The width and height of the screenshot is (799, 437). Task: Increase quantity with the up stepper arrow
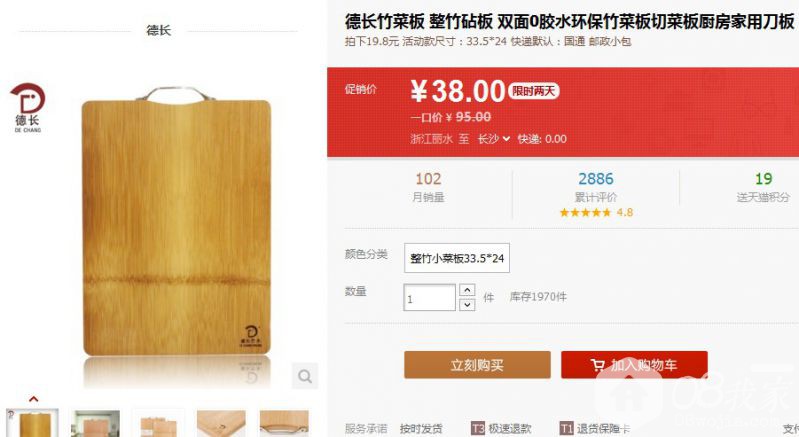467,290
